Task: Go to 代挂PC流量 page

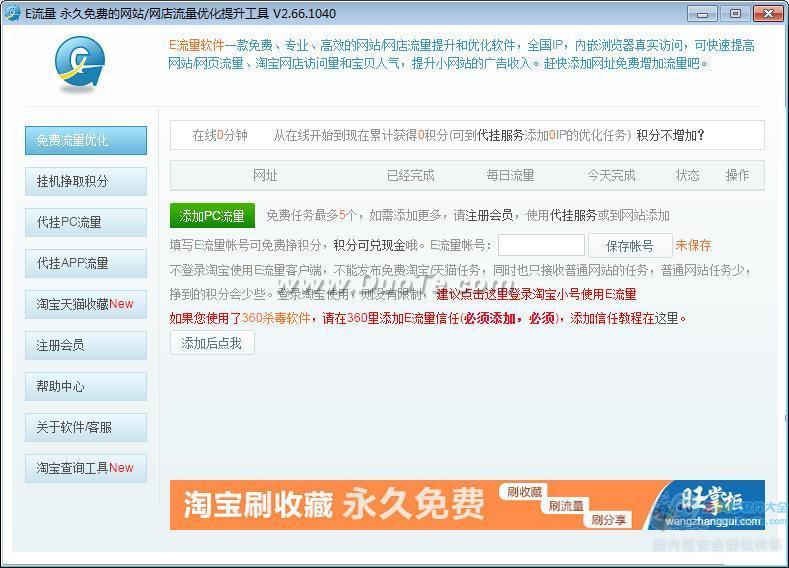Action: coord(86,222)
